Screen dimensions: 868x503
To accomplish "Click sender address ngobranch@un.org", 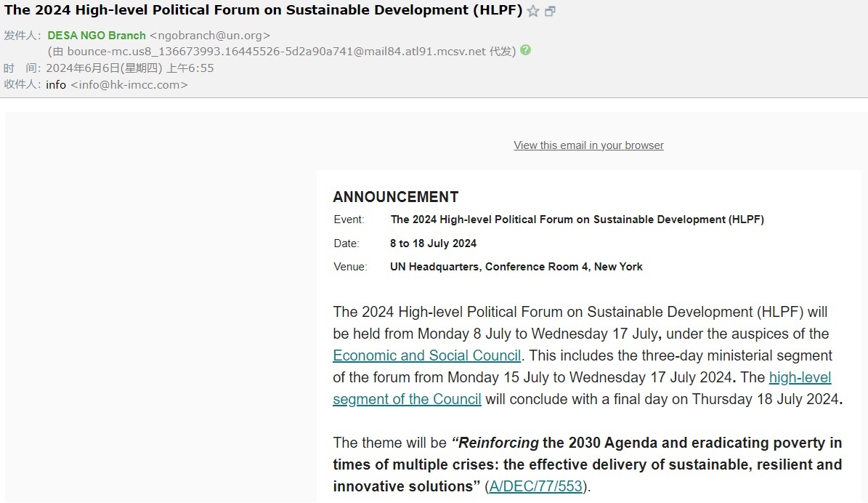I will pyautogui.click(x=210, y=36).
